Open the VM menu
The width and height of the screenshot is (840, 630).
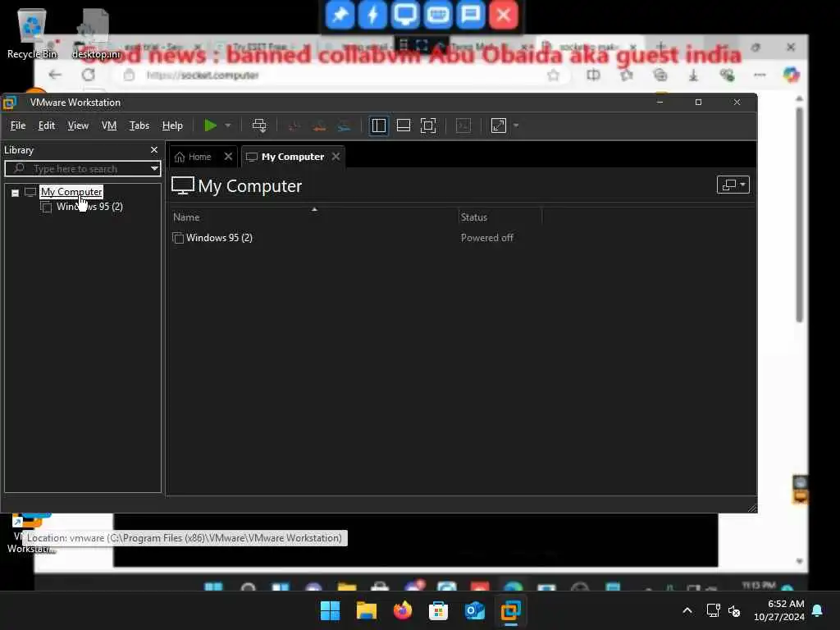pos(109,126)
